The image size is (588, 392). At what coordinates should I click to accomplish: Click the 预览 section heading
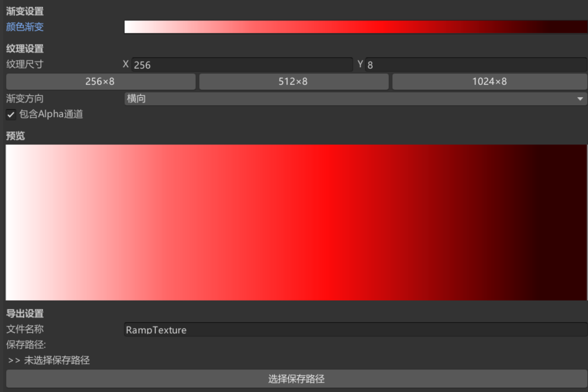coord(15,136)
